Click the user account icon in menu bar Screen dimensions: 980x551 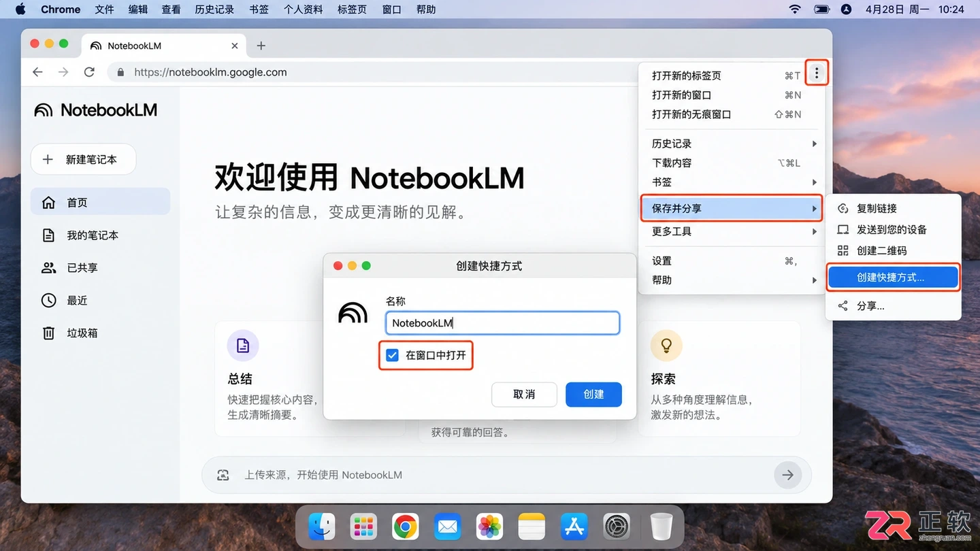point(846,10)
